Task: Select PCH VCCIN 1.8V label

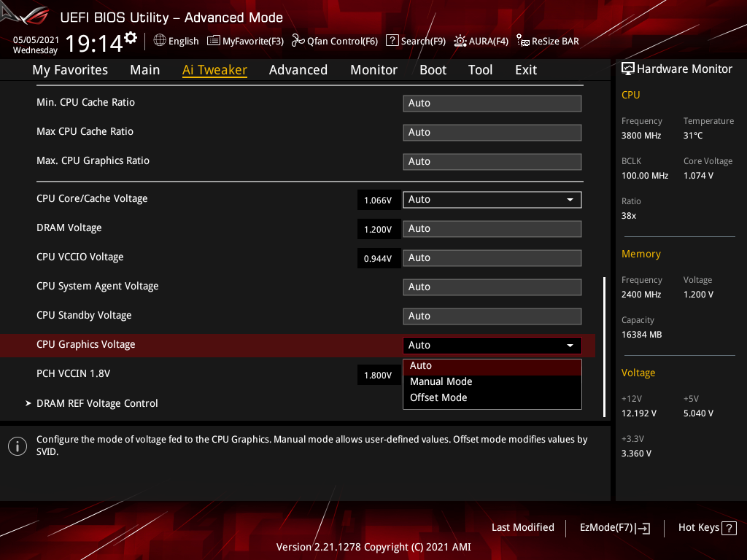Action: point(74,373)
